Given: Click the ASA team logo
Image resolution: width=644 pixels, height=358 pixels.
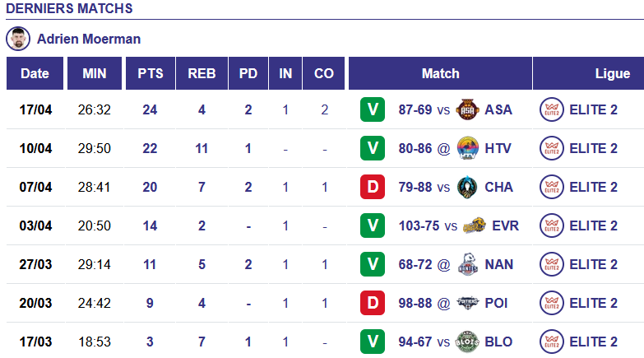Looking at the screenshot, I should tap(466, 109).
